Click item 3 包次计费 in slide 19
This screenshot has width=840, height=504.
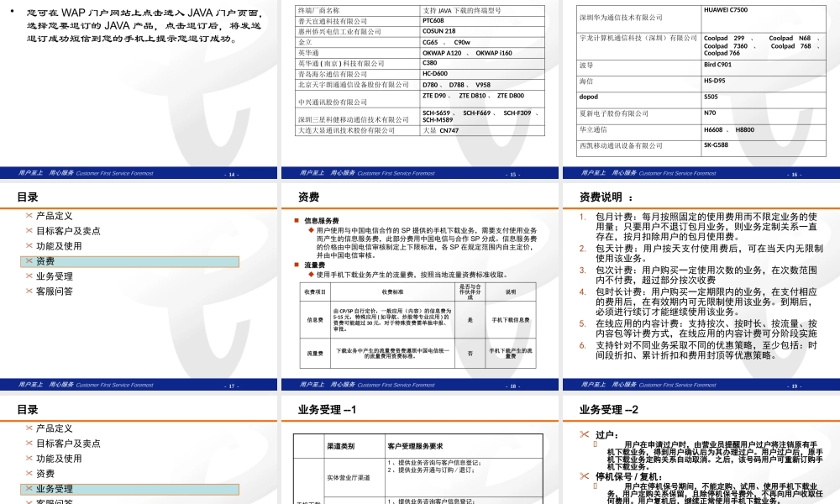(x=706, y=275)
